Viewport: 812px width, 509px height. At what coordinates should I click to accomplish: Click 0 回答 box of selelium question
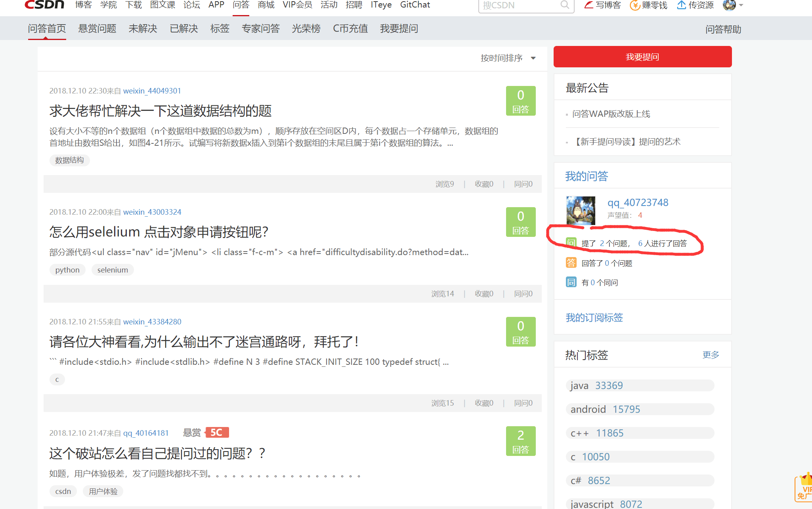[521, 222]
